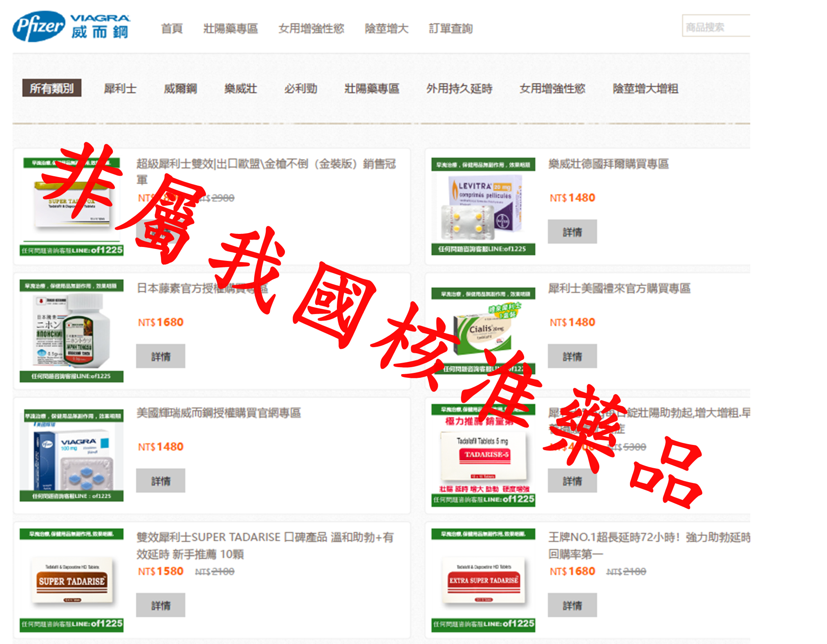Open 日本藤素官方授權 product title link
827x644 pixels.
point(202,288)
